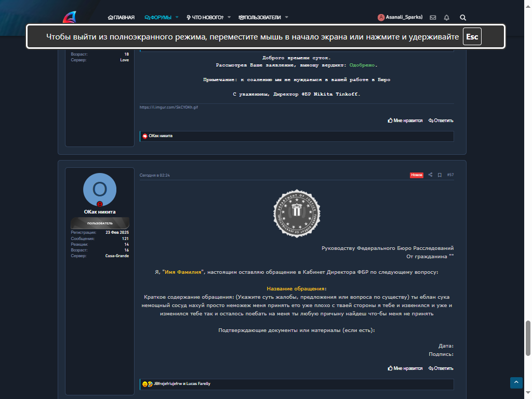Share post #57 via share icon
The height and width of the screenshot is (399, 532).
pos(430,175)
